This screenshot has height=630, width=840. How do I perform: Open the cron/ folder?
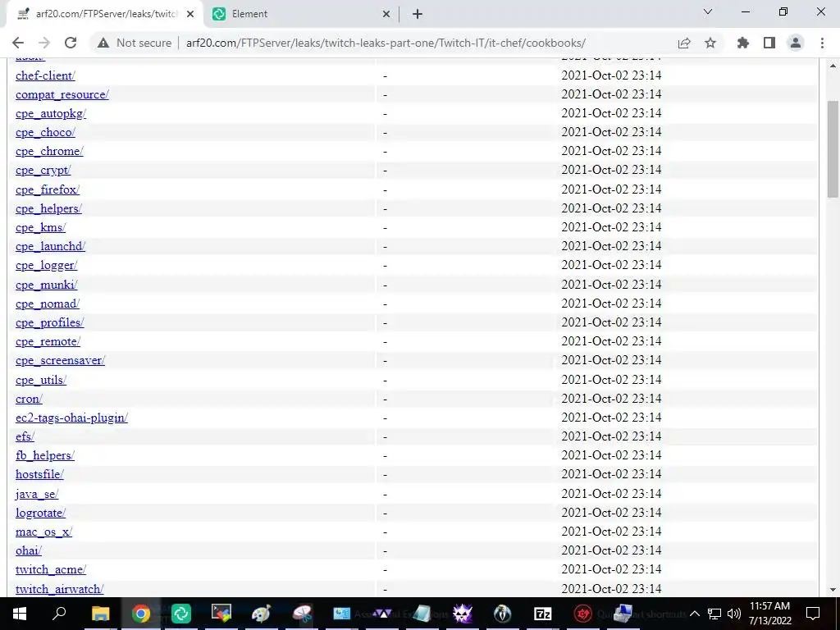tap(29, 399)
